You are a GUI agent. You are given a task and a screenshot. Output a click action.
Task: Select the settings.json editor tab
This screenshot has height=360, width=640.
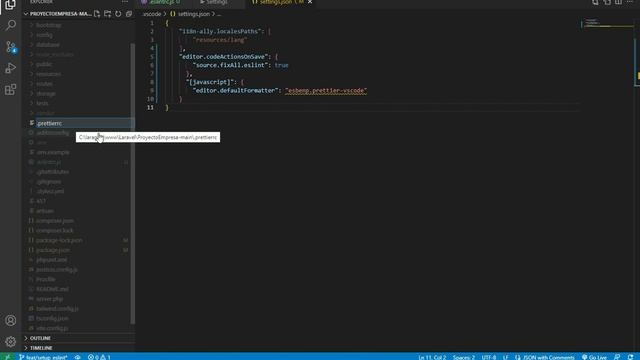click(276, 2)
